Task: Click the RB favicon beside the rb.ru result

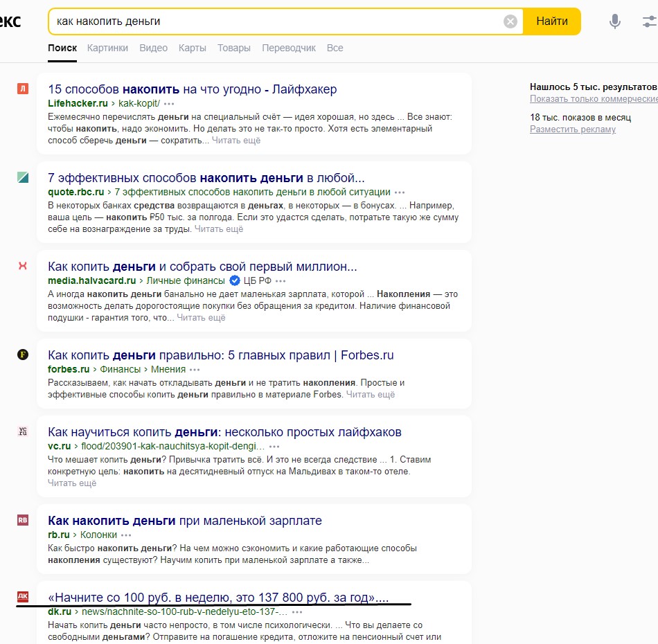Action: pos(23,520)
